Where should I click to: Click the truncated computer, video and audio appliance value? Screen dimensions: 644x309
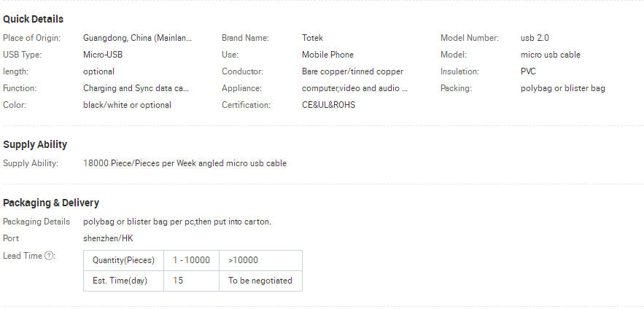click(355, 88)
